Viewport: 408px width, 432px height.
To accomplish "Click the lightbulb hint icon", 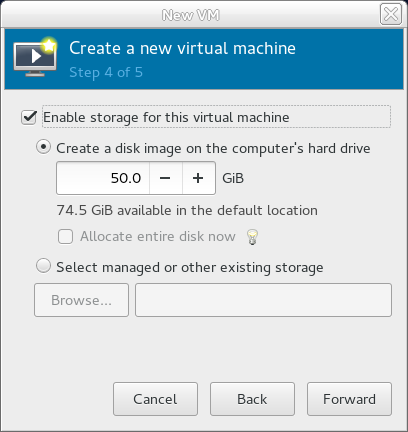I will tap(252, 237).
